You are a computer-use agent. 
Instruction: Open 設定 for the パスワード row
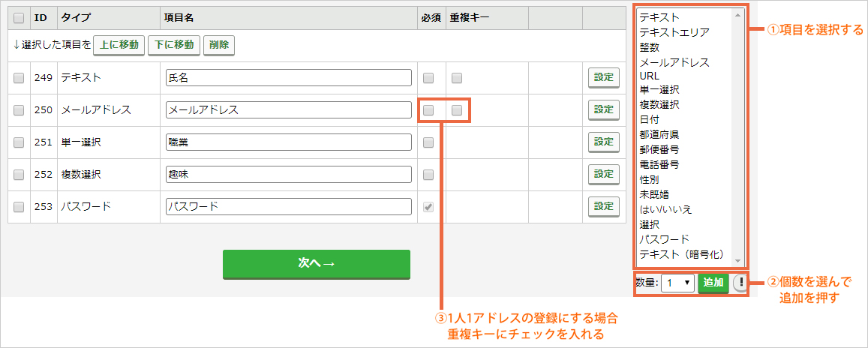(603, 206)
